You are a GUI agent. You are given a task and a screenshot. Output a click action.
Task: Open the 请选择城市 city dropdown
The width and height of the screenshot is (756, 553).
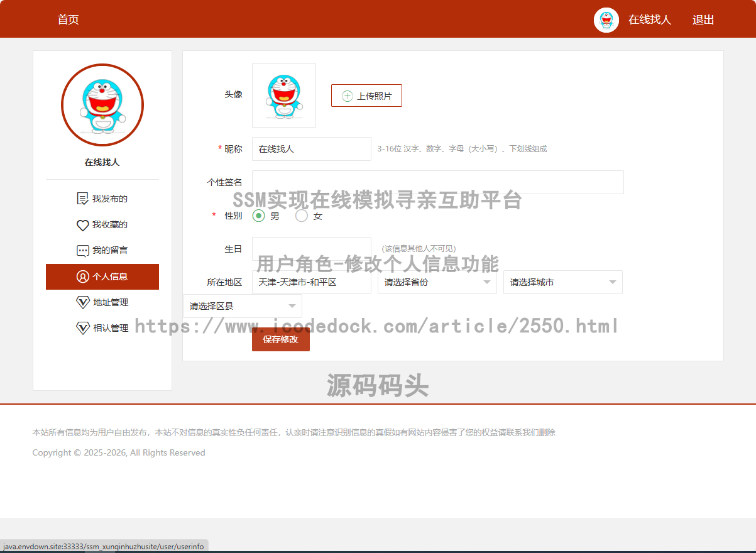coord(563,282)
